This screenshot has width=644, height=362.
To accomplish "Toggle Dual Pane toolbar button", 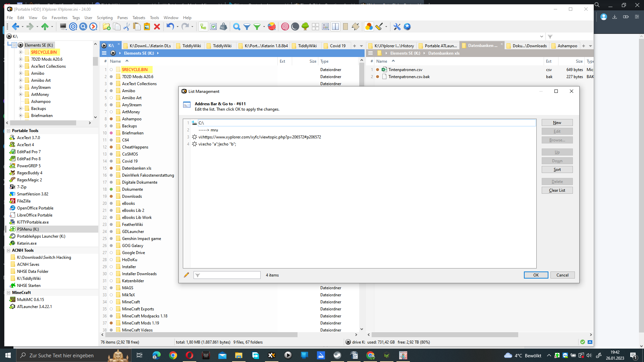I will tap(335, 27).
